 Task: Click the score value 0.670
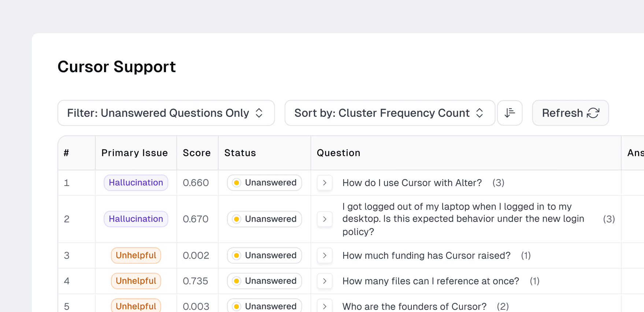tap(196, 219)
